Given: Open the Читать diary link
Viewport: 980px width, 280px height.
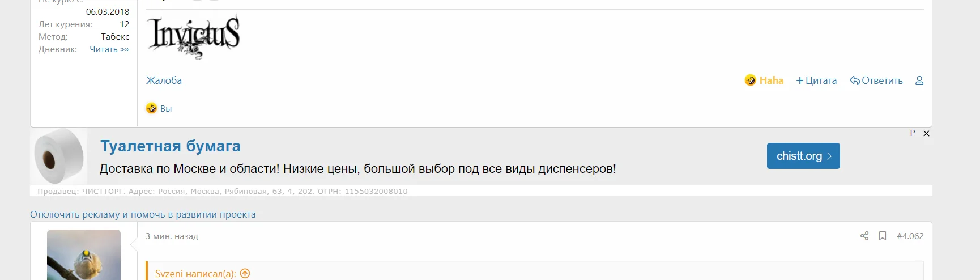Looking at the screenshot, I should 109,49.
